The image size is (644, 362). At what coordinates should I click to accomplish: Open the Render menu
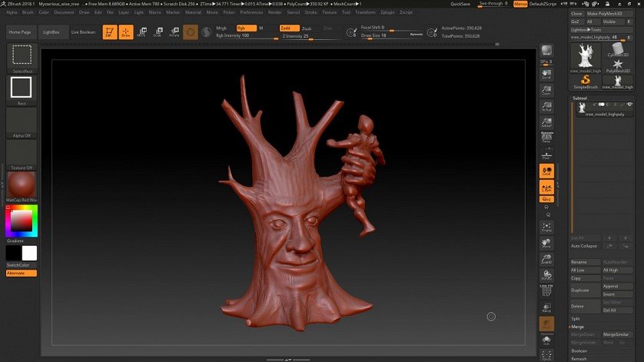tap(275, 12)
